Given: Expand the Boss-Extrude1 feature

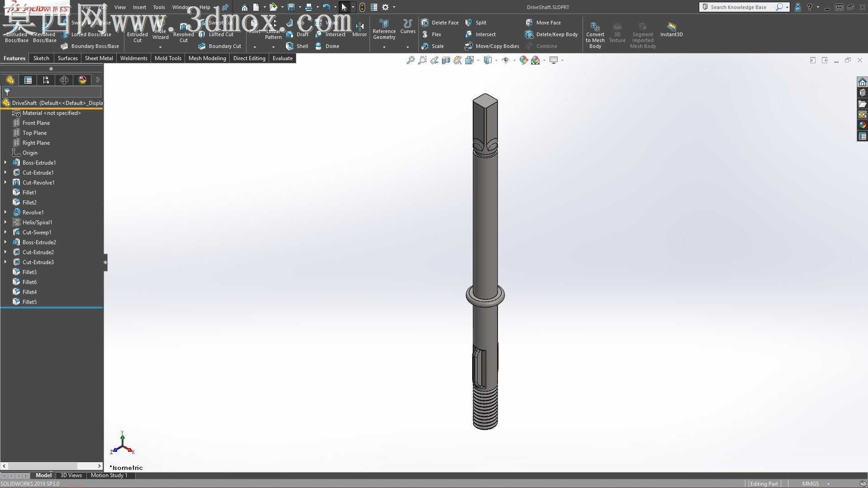Looking at the screenshot, I should 5,162.
